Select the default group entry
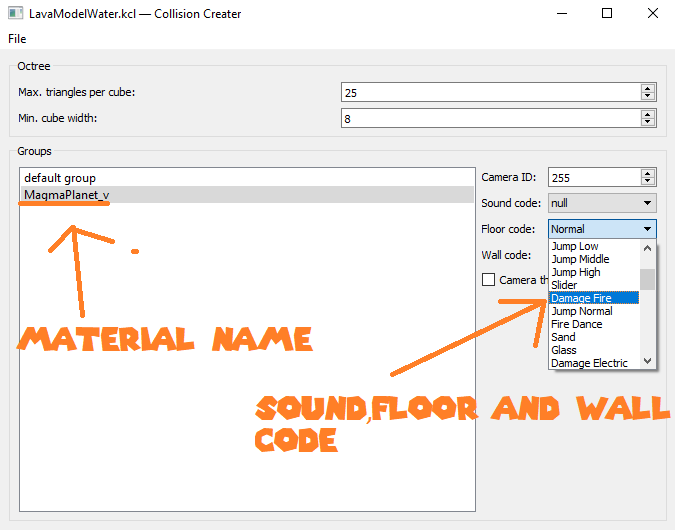 [x=247, y=178]
